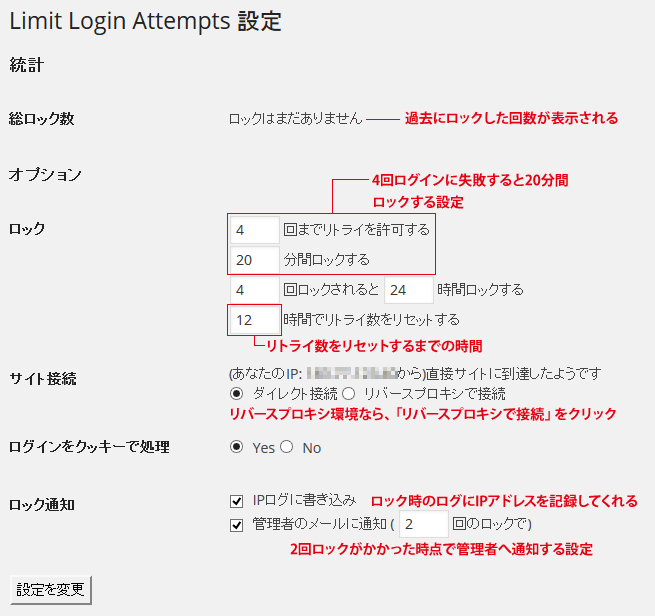Screen dimensions: 655x616
Task: Click the allowed retries input field showing 4
Action: (254, 230)
